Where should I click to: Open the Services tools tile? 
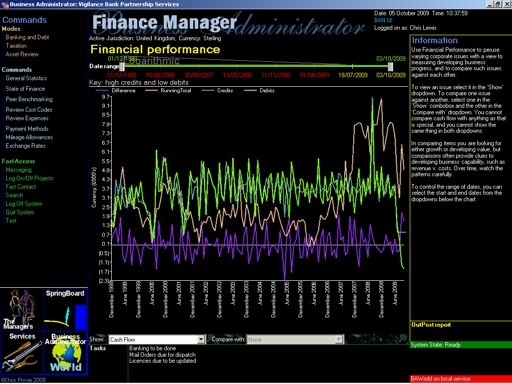point(22,353)
